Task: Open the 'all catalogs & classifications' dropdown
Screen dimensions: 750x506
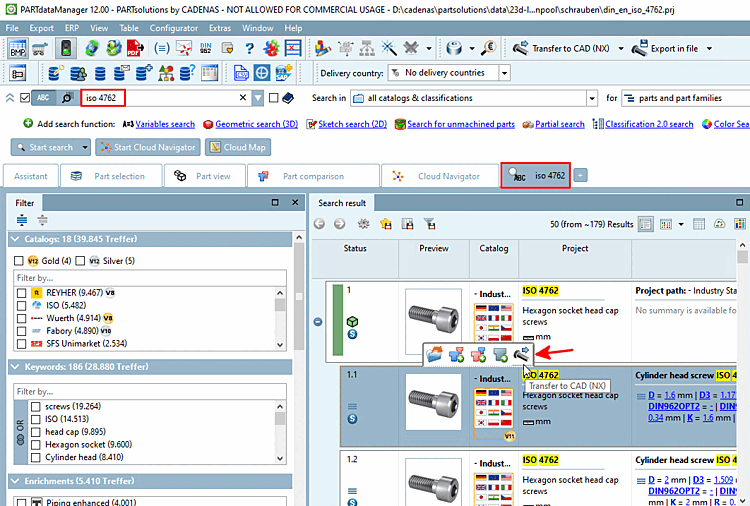Action: [x=592, y=98]
